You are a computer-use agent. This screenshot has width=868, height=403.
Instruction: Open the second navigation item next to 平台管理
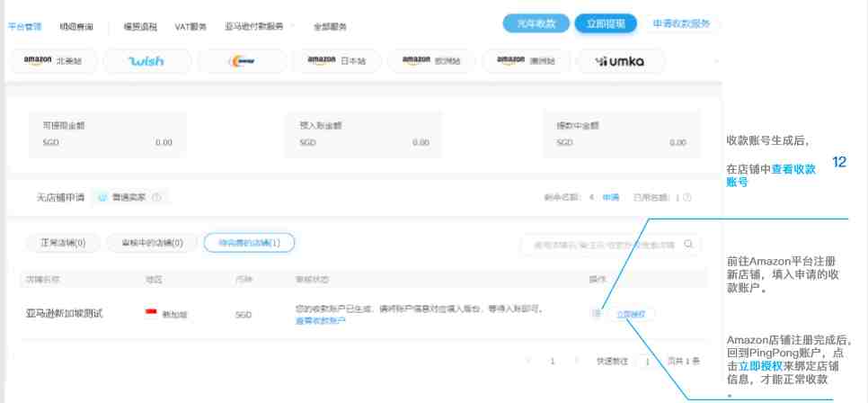(x=76, y=26)
